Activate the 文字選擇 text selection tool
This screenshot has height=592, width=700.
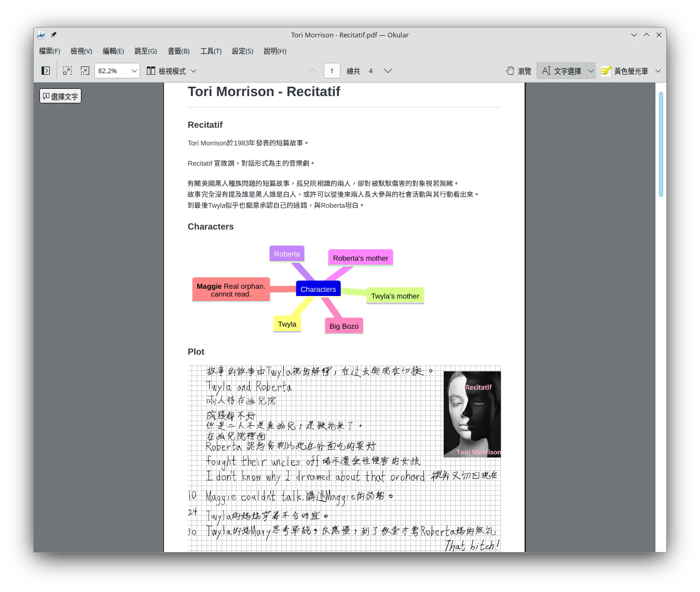tap(561, 71)
